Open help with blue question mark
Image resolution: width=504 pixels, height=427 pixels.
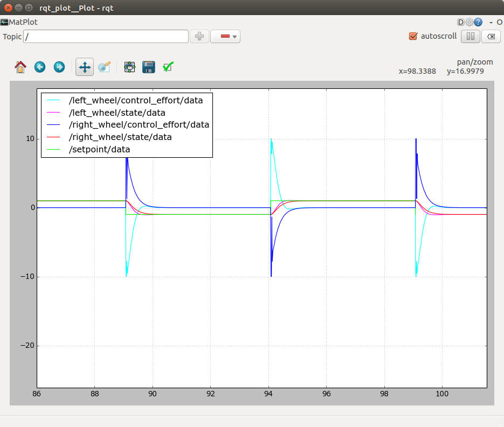pos(478,22)
